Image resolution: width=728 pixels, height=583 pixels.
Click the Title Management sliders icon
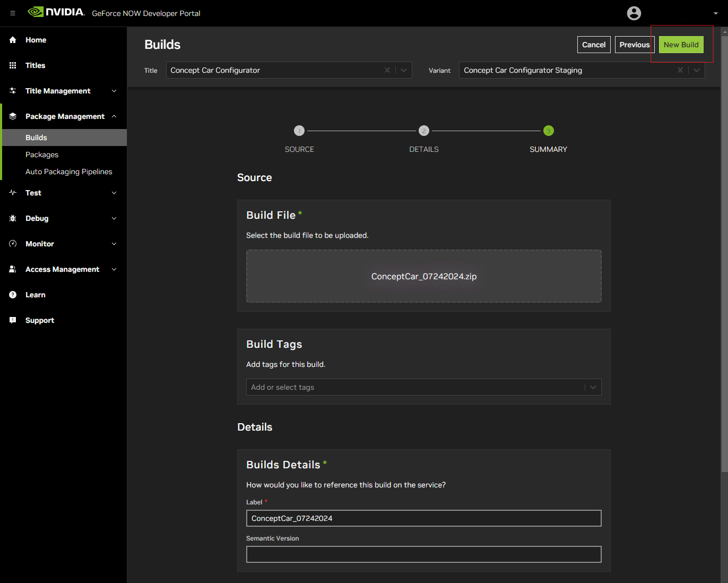(x=13, y=91)
